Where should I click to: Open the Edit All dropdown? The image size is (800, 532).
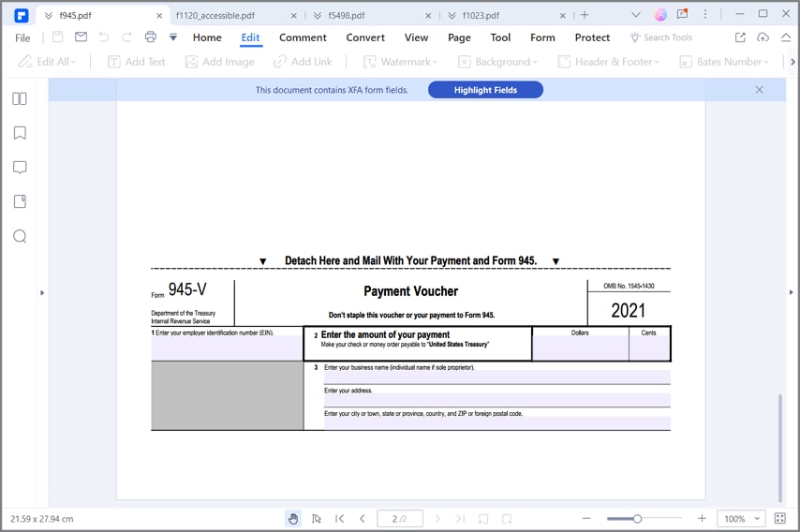click(47, 62)
